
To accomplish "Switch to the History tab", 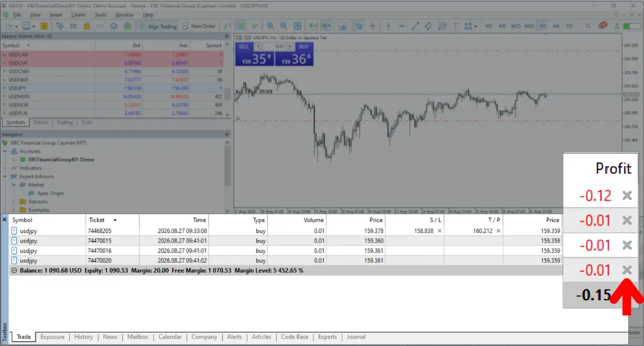I will click(x=84, y=337).
